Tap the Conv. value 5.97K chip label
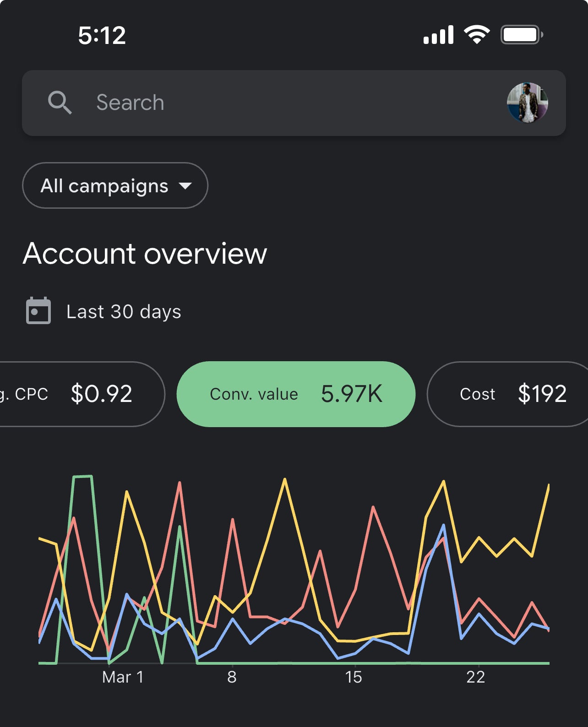 click(253, 394)
